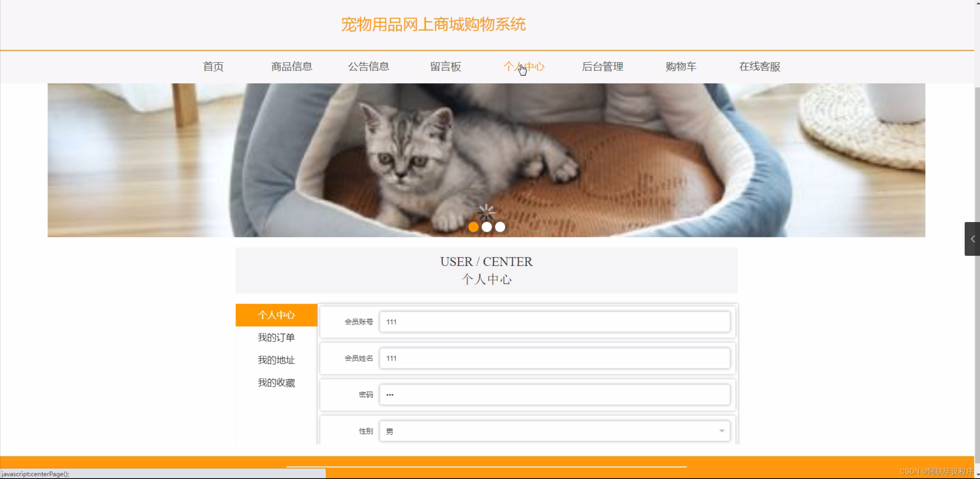View the 购物车 shopping cart
The height and width of the screenshot is (479, 980).
681,67
